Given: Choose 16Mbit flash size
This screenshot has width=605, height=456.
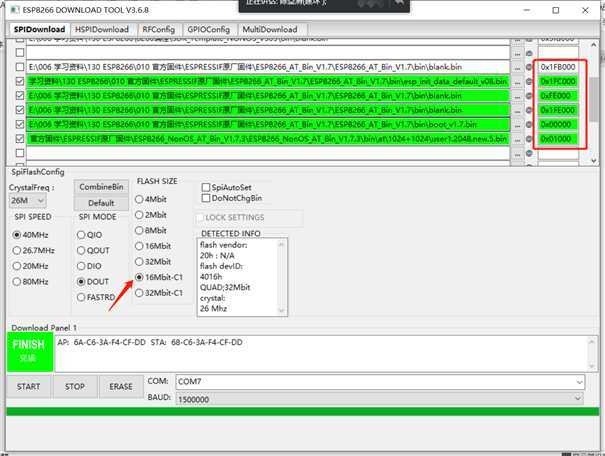Looking at the screenshot, I should coord(153,246).
